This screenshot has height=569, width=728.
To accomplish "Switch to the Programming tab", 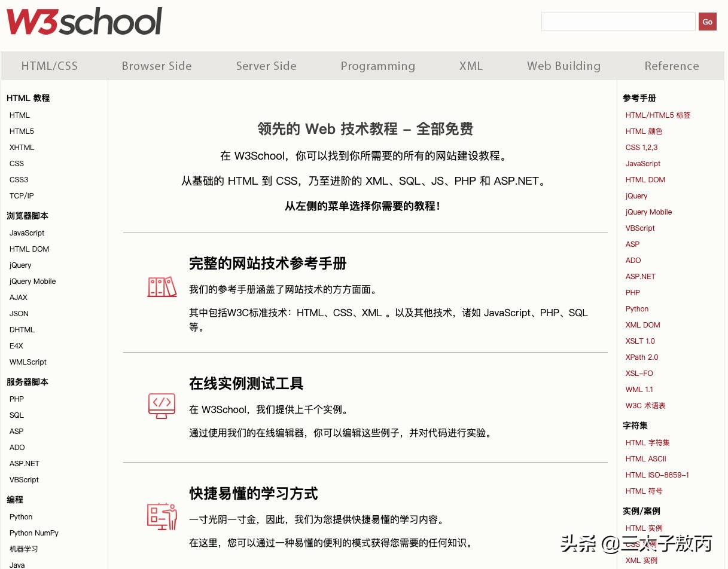I will (x=378, y=66).
